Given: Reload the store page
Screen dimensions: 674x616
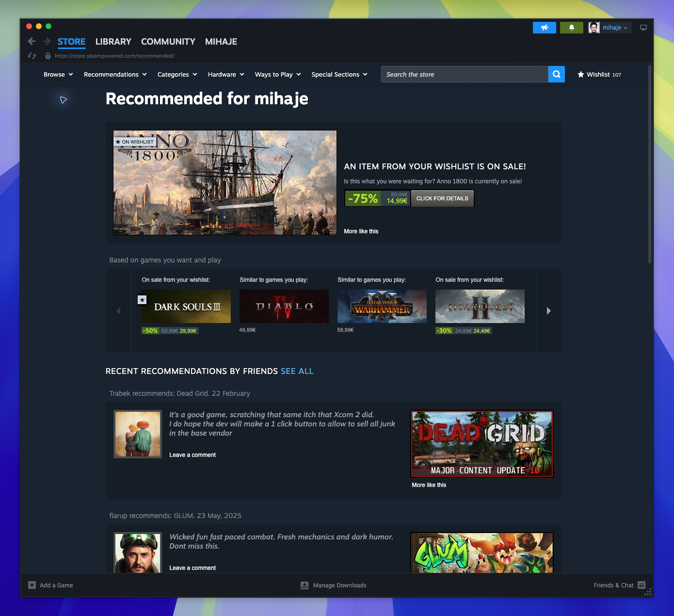Looking at the screenshot, I should pyautogui.click(x=32, y=56).
